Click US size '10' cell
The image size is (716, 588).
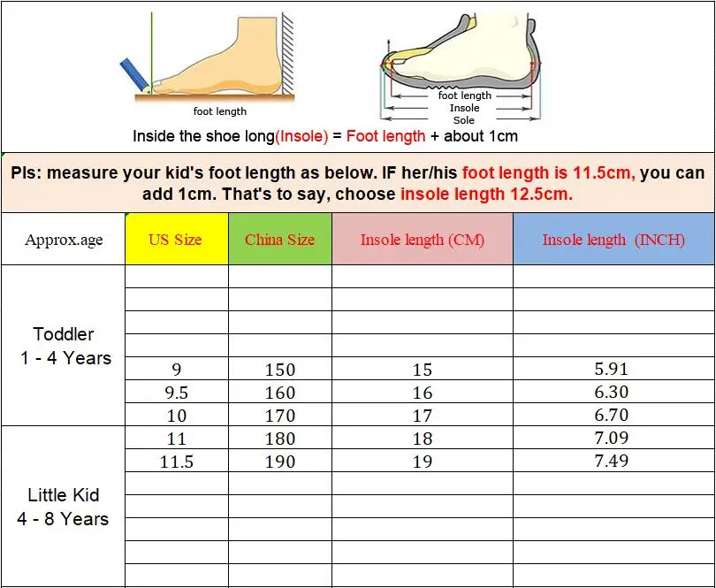[177, 415]
